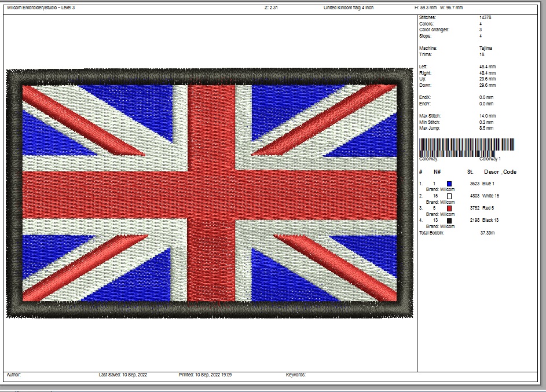Click the Machine value Tajima
546x392 pixels.
(486, 48)
